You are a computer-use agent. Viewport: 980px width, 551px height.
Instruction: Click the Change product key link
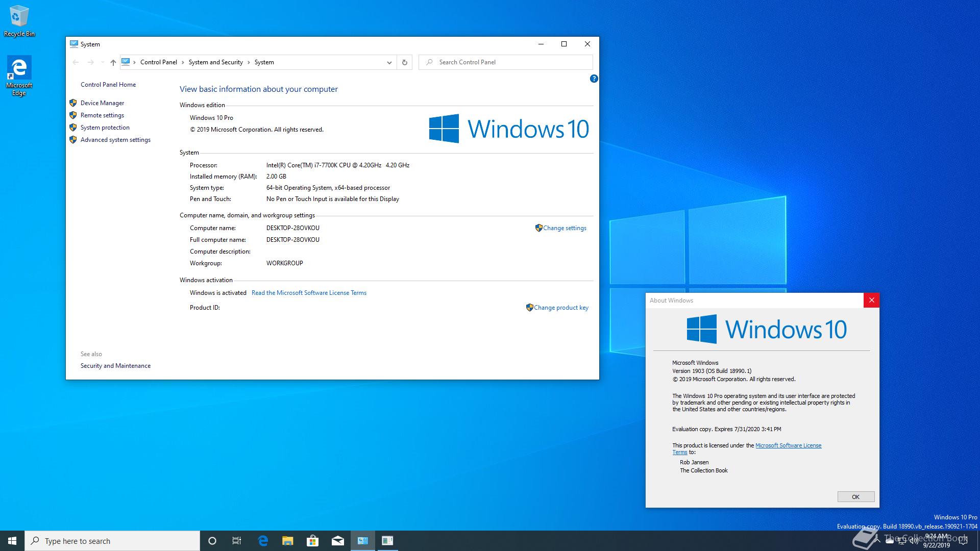click(561, 308)
